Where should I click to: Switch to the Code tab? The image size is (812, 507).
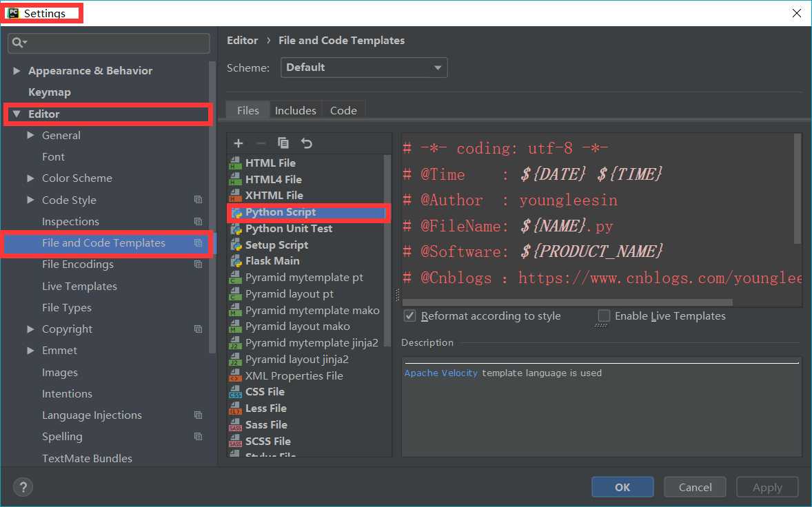click(343, 110)
